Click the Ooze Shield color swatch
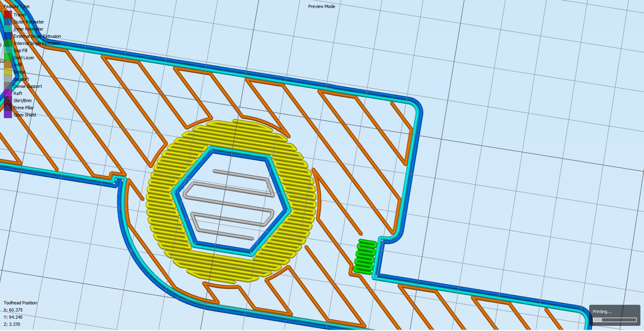Image resolution: width=644 pixels, height=331 pixels. click(x=8, y=115)
